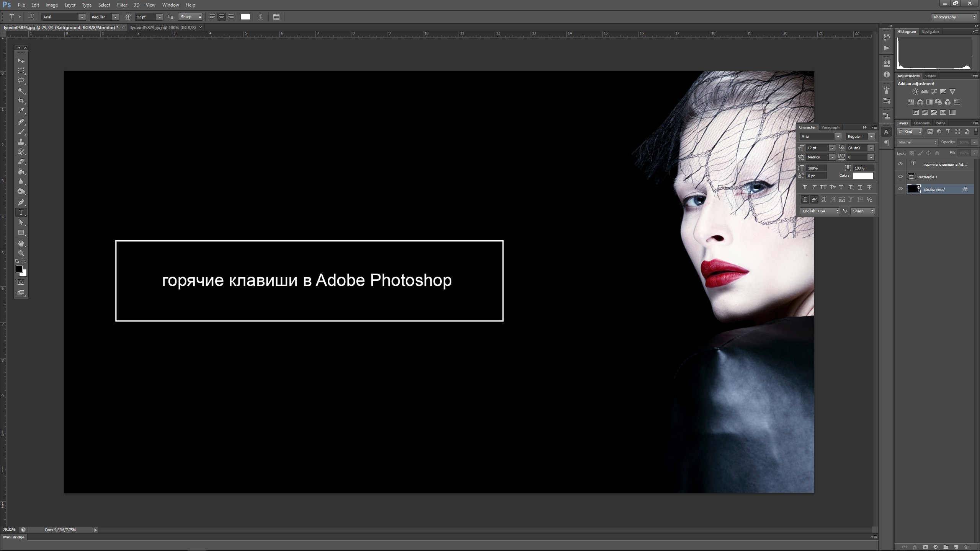Select the Crop tool
Screen dimensions: 980x551
(x=21, y=101)
